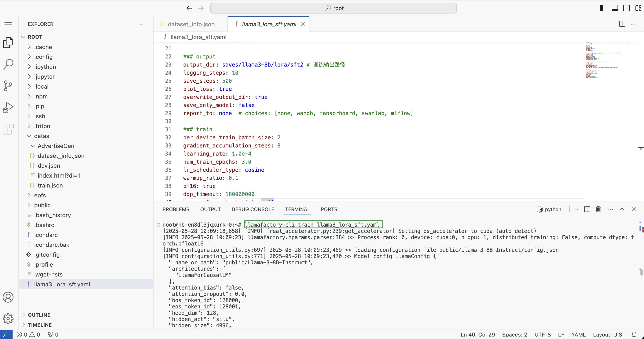Open the Manage gear settings menu
This screenshot has height=339, width=644.
coord(8,319)
